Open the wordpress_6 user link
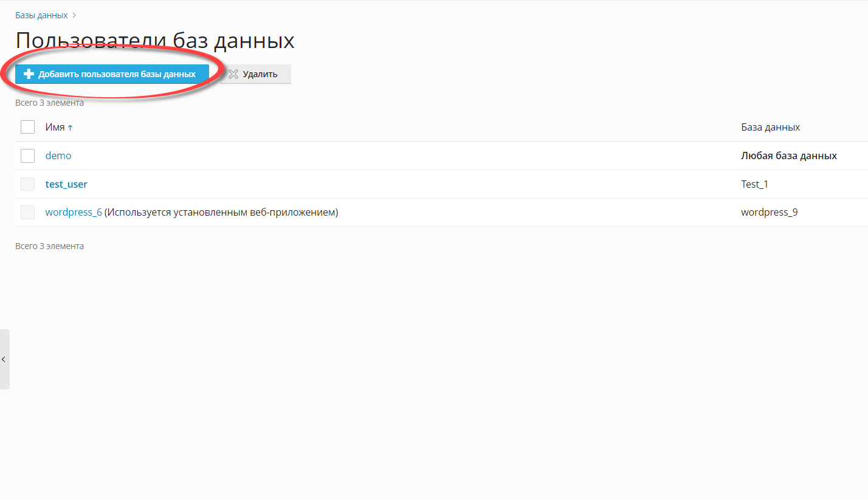Image resolution: width=868 pixels, height=500 pixels. click(74, 213)
